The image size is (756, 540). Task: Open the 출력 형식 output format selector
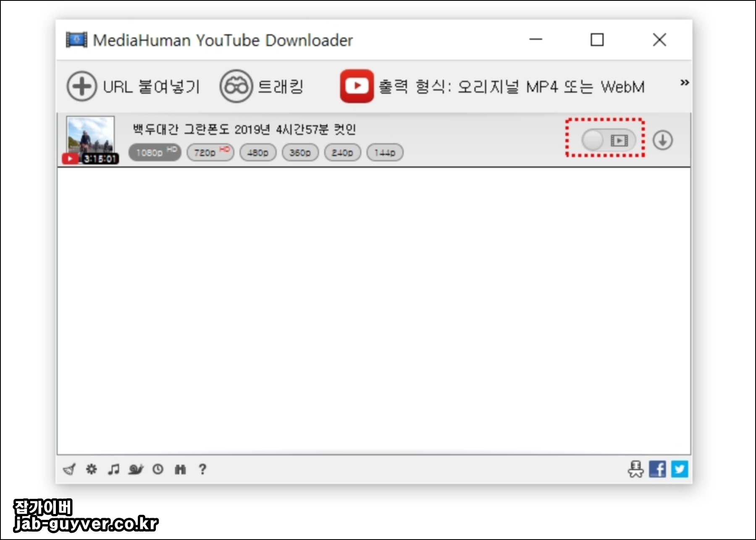point(492,87)
